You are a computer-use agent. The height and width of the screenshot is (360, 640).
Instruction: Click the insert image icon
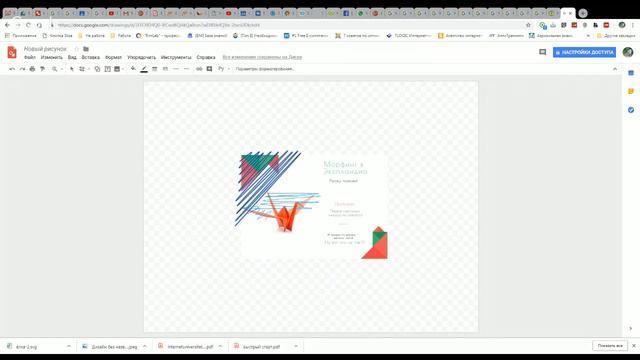click(117, 69)
